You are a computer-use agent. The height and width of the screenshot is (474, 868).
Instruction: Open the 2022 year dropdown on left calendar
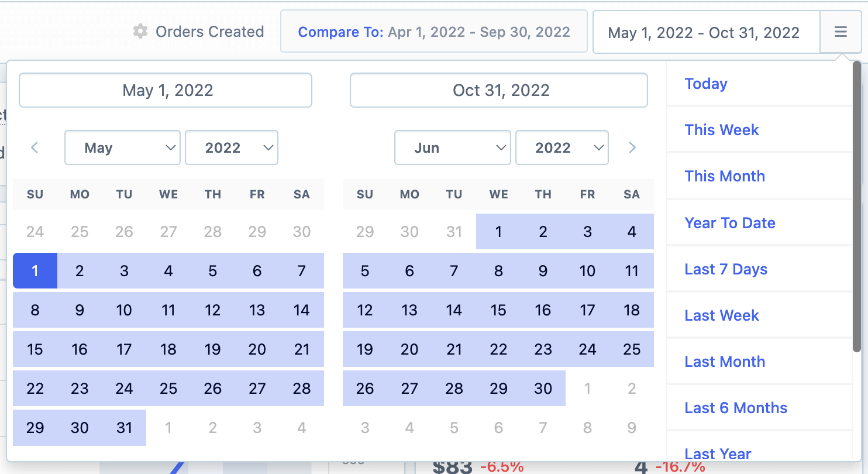232,147
